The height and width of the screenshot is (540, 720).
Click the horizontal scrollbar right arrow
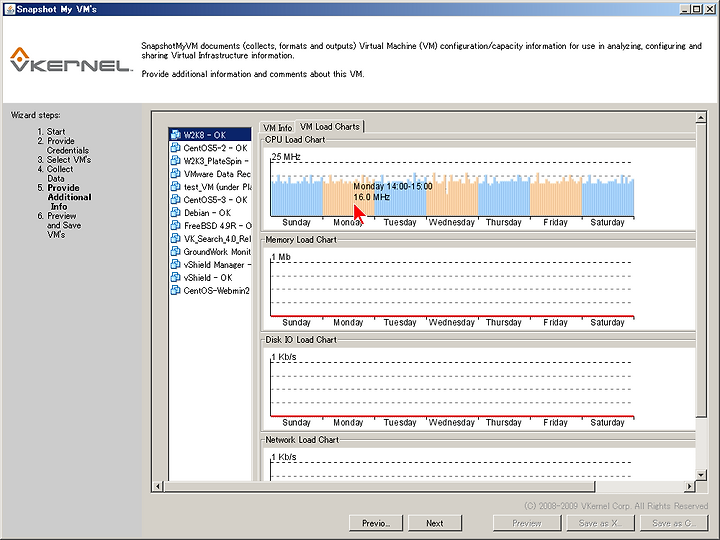689,486
